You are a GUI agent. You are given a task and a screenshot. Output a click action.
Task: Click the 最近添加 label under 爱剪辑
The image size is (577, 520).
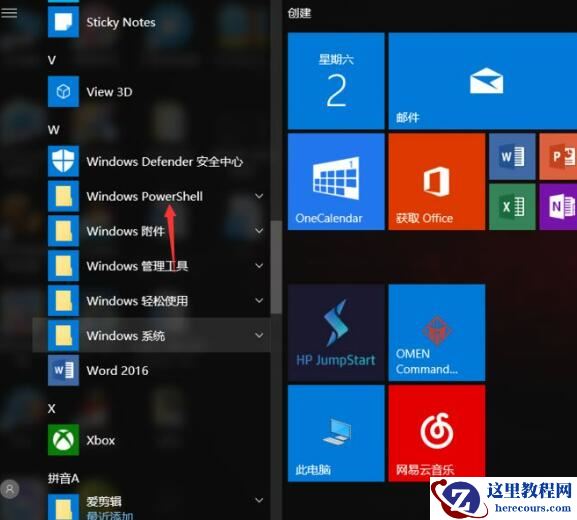110,516
